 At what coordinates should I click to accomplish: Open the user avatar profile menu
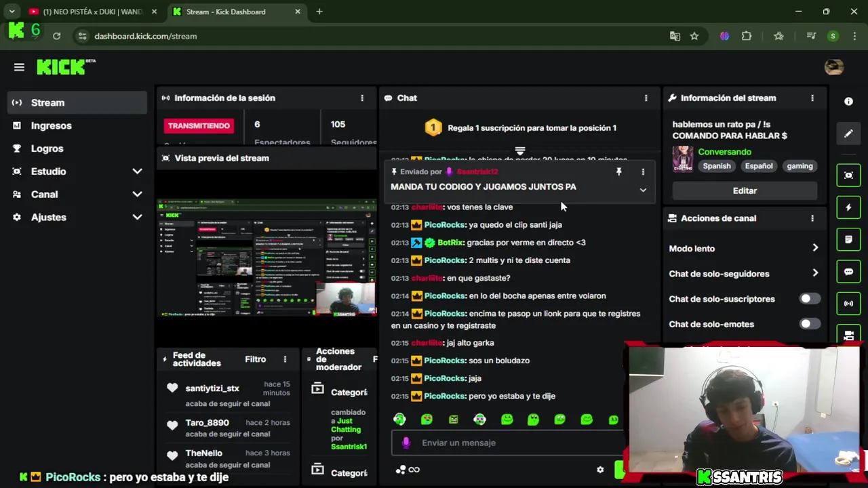[833, 67]
